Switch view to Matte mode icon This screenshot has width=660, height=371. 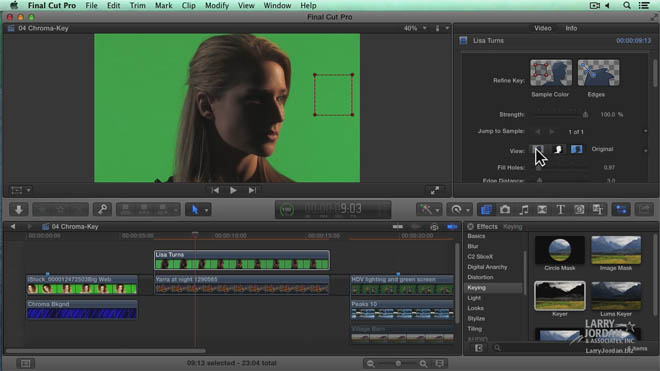pos(558,149)
